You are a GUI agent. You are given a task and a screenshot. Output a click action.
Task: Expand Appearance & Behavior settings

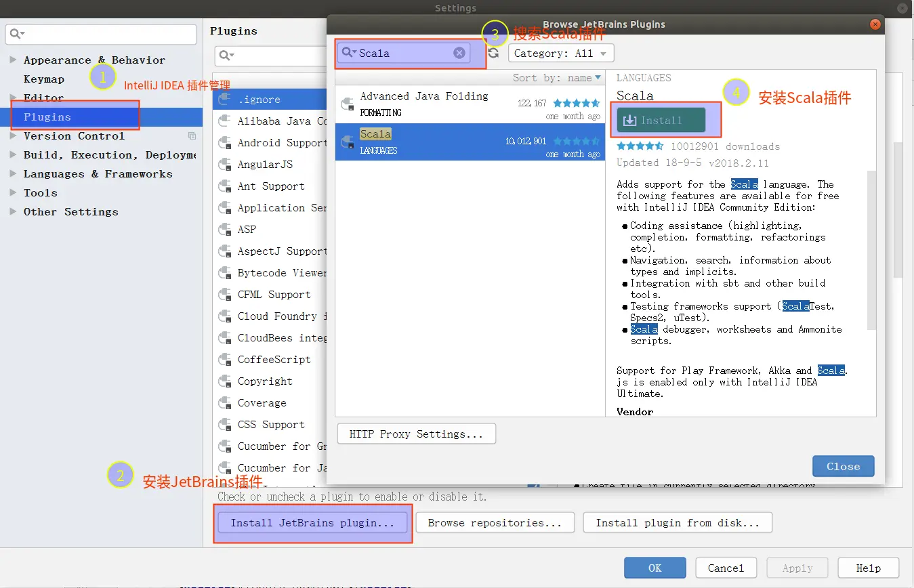coord(13,60)
